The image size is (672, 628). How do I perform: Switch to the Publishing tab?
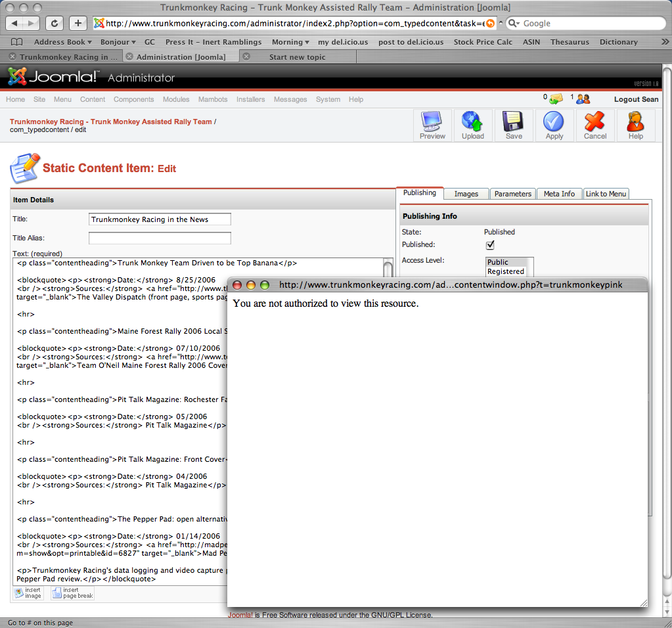pos(420,193)
